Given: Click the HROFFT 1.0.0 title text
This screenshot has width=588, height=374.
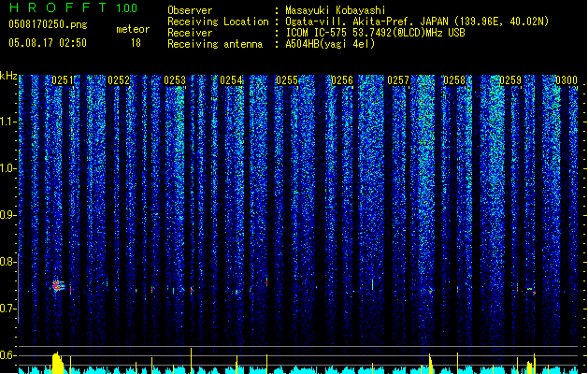Looking at the screenshot, I should [x=73, y=7].
